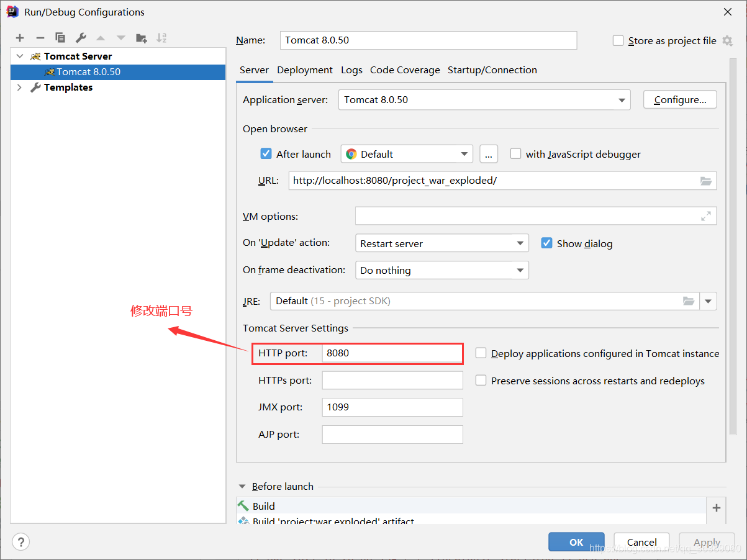The width and height of the screenshot is (747, 560).
Task: Click the JMX port field
Action: (392, 407)
